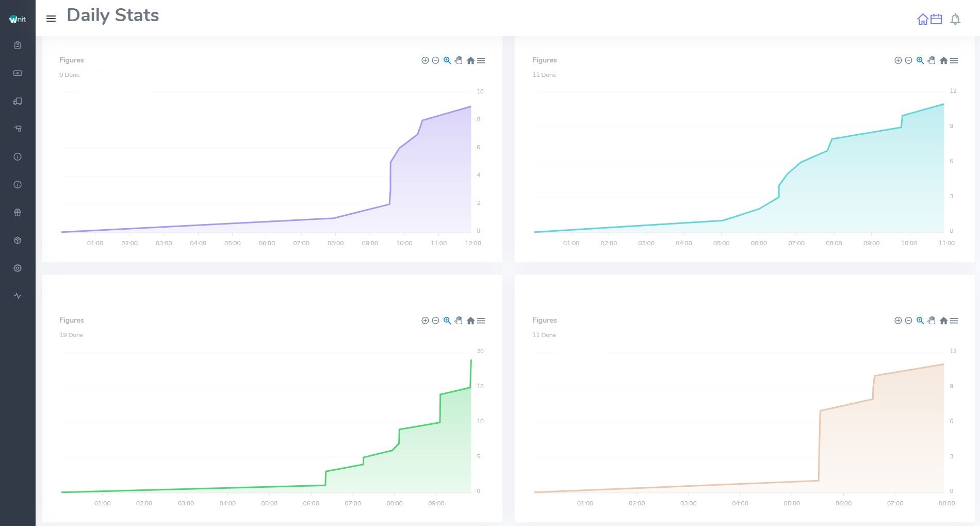Open the purple chart's export menu
980x526 pixels.
tap(481, 60)
